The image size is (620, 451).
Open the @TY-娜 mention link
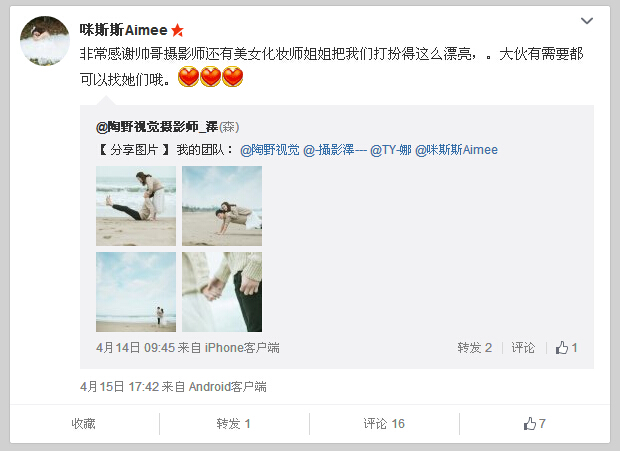coord(391,150)
